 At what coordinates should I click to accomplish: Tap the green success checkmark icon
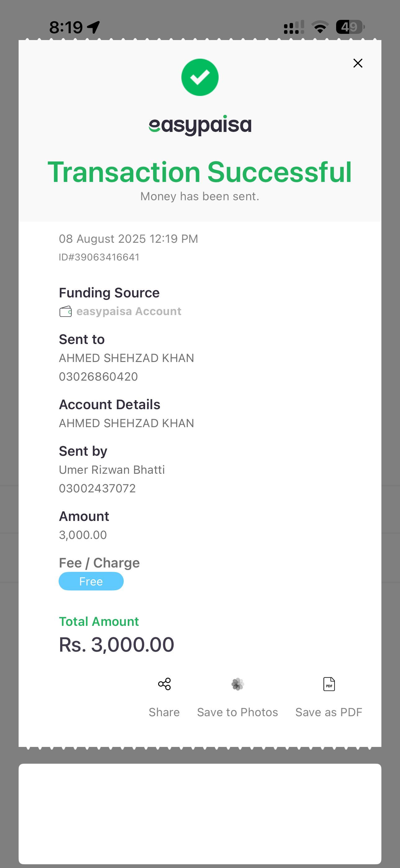coord(200,77)
